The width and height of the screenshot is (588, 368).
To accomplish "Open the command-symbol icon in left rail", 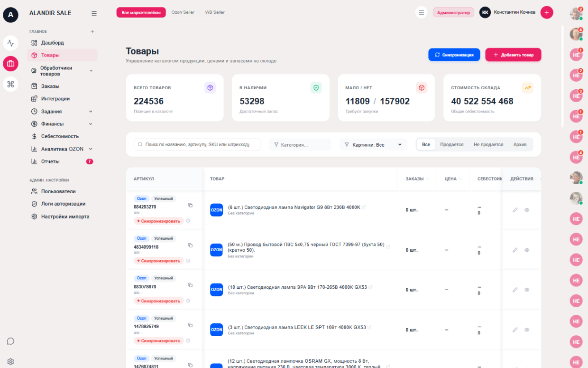I will pyautogui.click(x=10, y=84).
